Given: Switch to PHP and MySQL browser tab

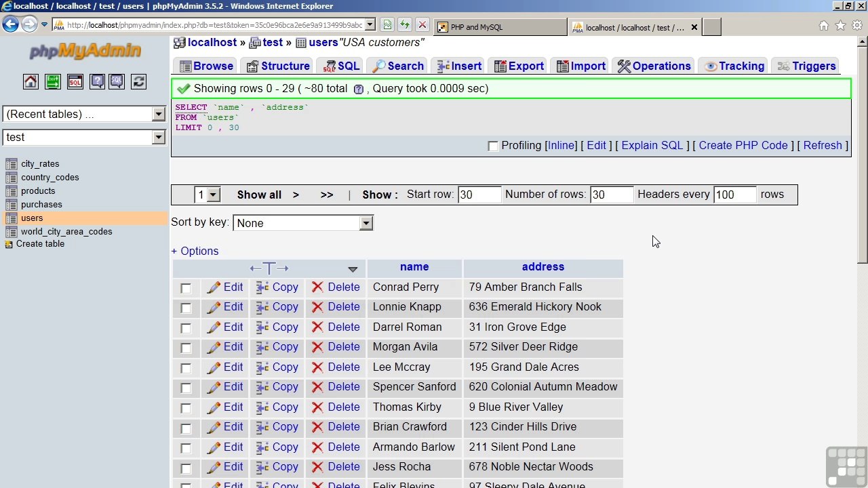Looking at the screenshot, I should (x=500, y=27).
